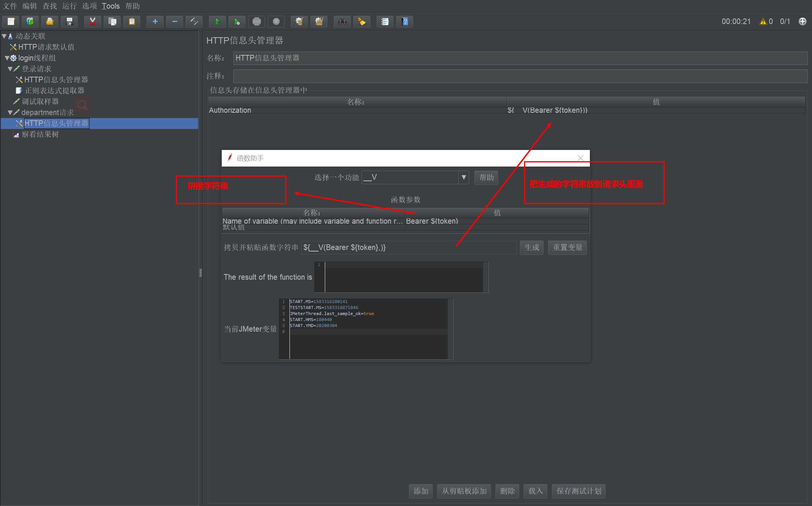
Task: Click the Open file folder icon
Action: [x=50, y=21]
